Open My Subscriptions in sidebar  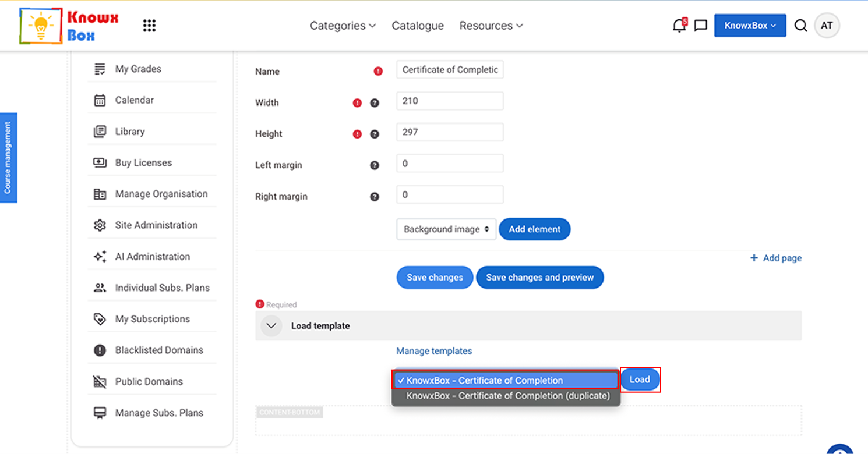tap(152, 319)
